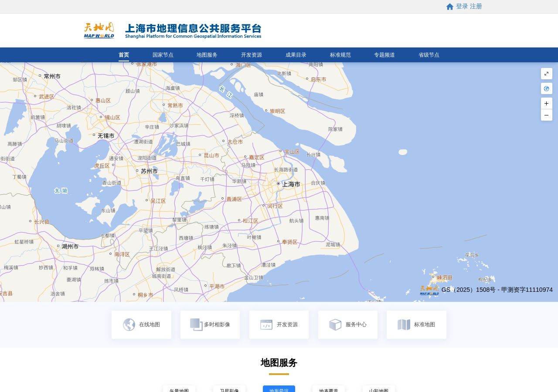The height and width of the screenshot is (392, 558).
Task: Click 太湖 lake label on the map
Action: [61, 191]
